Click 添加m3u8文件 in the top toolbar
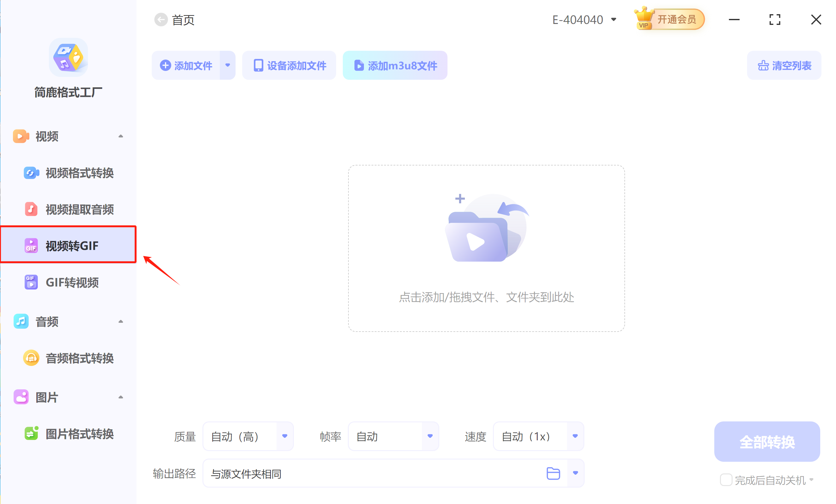 point(395,65)
